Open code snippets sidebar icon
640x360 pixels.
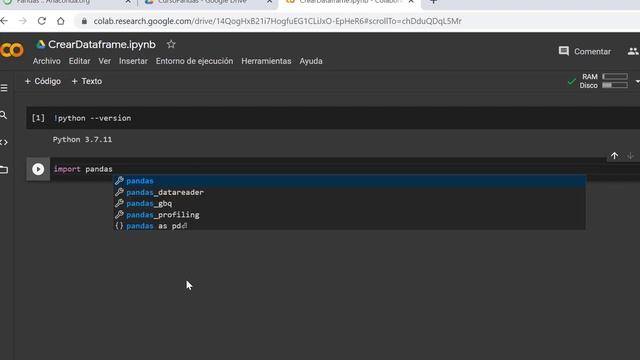pos(4,142)
